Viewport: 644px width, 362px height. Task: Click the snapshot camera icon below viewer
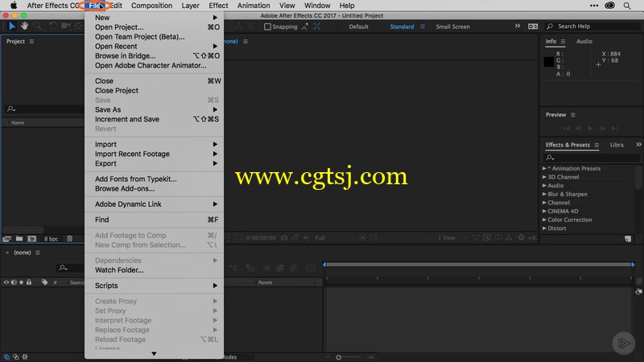pos(284,237)
